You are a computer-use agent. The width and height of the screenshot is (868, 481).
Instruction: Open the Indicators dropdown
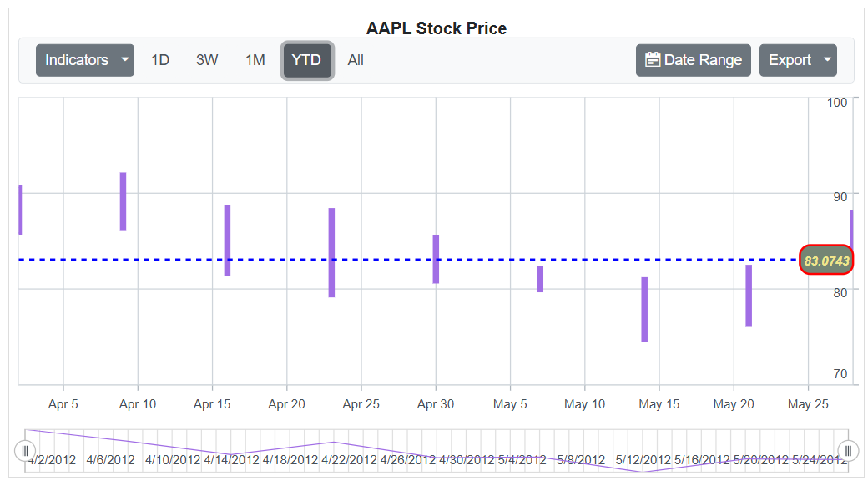77,60
